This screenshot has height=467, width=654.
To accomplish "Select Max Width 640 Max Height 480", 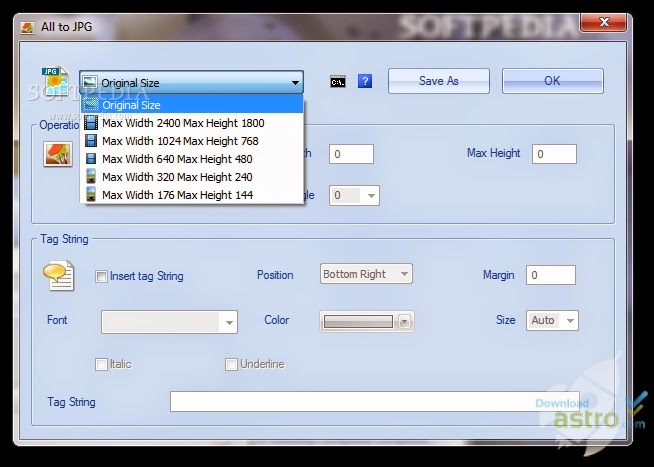I will point(192,159).
